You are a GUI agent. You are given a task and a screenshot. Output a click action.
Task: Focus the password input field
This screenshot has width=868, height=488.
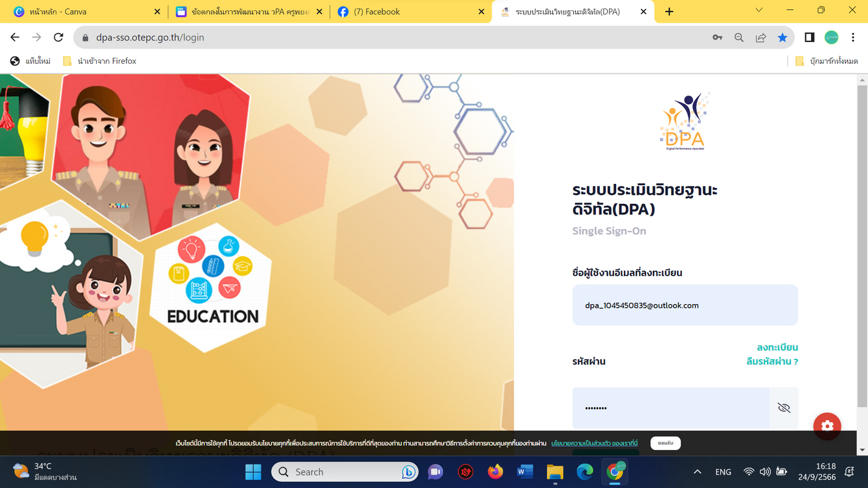click(x=670, y=408)
